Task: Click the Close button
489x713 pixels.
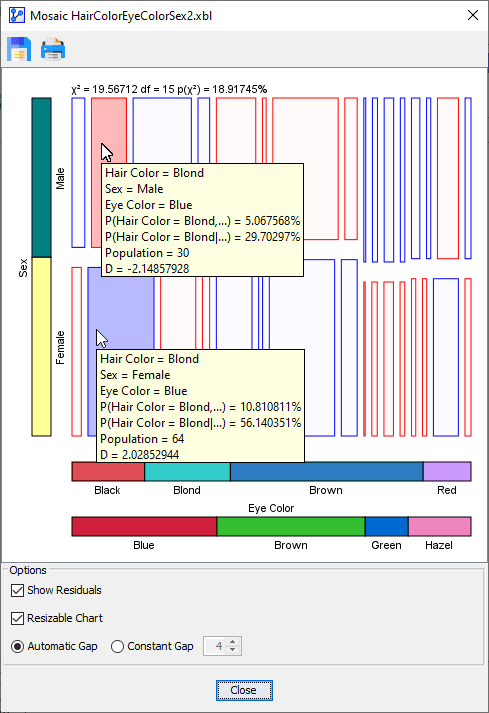Action: (244, 690)
